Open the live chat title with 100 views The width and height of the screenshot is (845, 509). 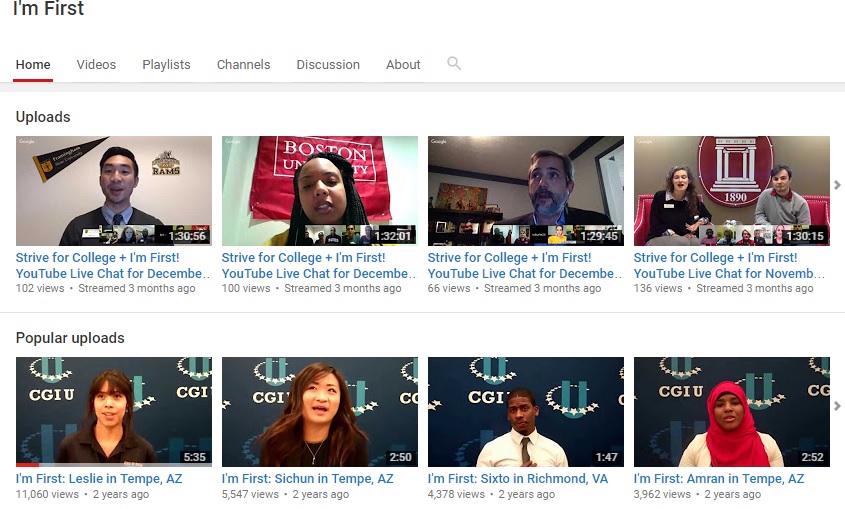(318, 266)
